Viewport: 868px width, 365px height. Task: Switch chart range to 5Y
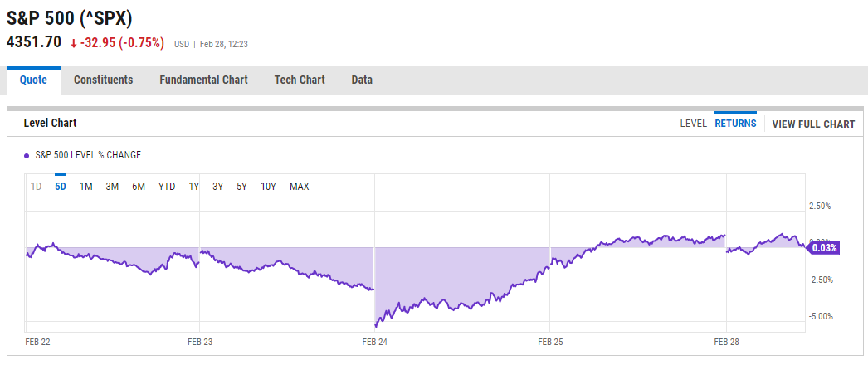tap(241, 187)
